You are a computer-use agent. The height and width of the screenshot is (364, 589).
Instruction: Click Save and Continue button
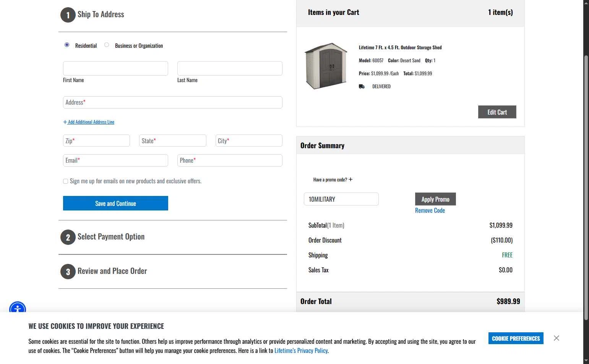tap(115, 203)
